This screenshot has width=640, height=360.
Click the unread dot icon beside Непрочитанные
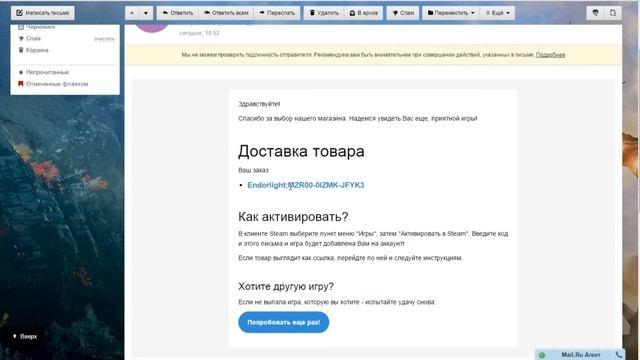pyautogui.click(x=21, y=72)
